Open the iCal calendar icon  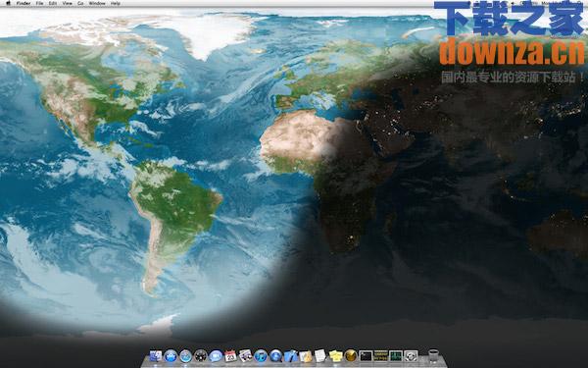click(230, 355)
